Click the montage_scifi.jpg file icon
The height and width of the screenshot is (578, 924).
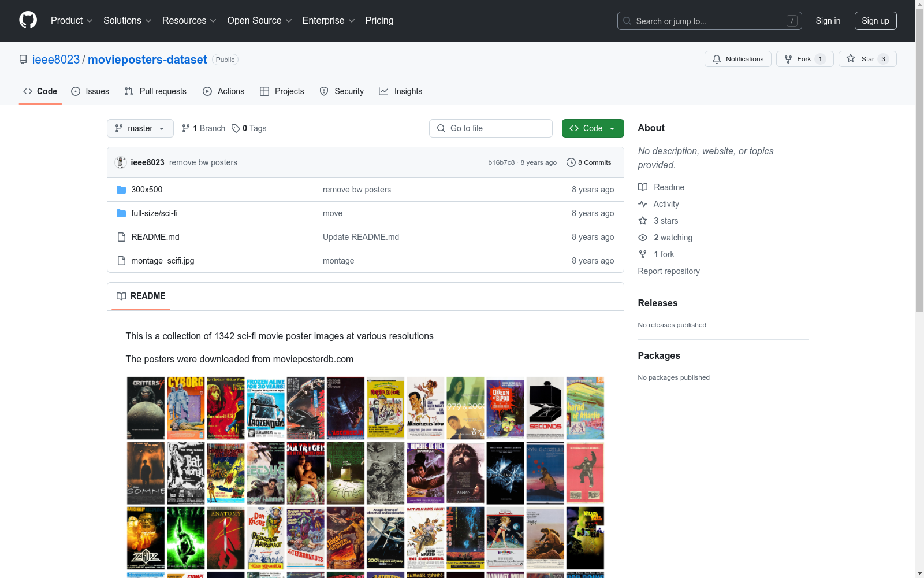121,261
